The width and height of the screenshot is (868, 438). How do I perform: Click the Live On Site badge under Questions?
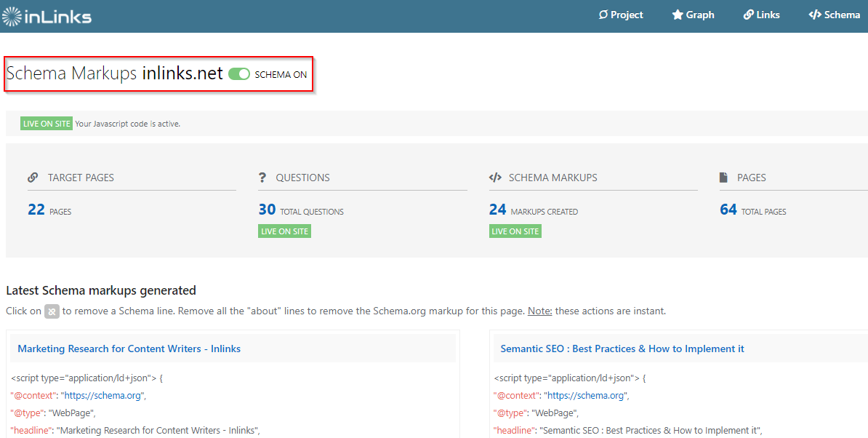(x=284, y=231)
